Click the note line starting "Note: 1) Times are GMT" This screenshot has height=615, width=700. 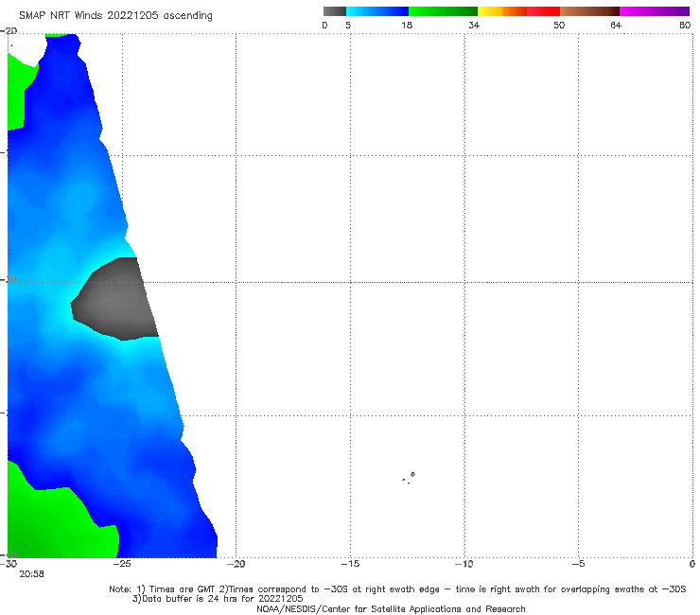click(397, 589)
